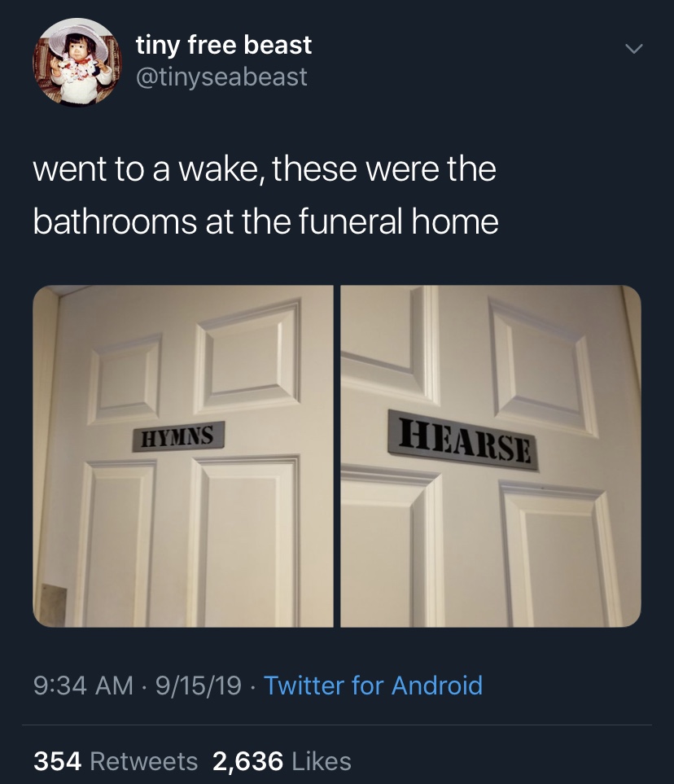Image resolution: width=674 pixels, height=784 pixels.
Task: Open the left photo of the HYMNS door
Action: (x=183, y=456)
